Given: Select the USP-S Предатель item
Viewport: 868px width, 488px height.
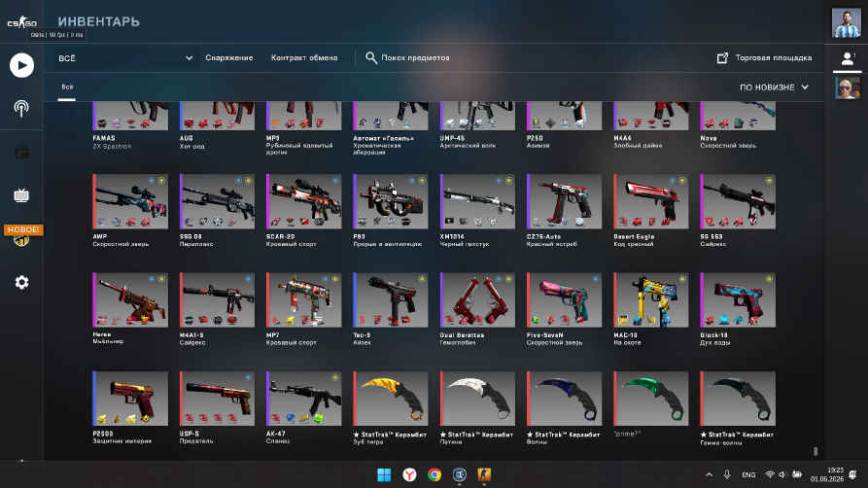Looking at the screenshot, I should point(217,399).
